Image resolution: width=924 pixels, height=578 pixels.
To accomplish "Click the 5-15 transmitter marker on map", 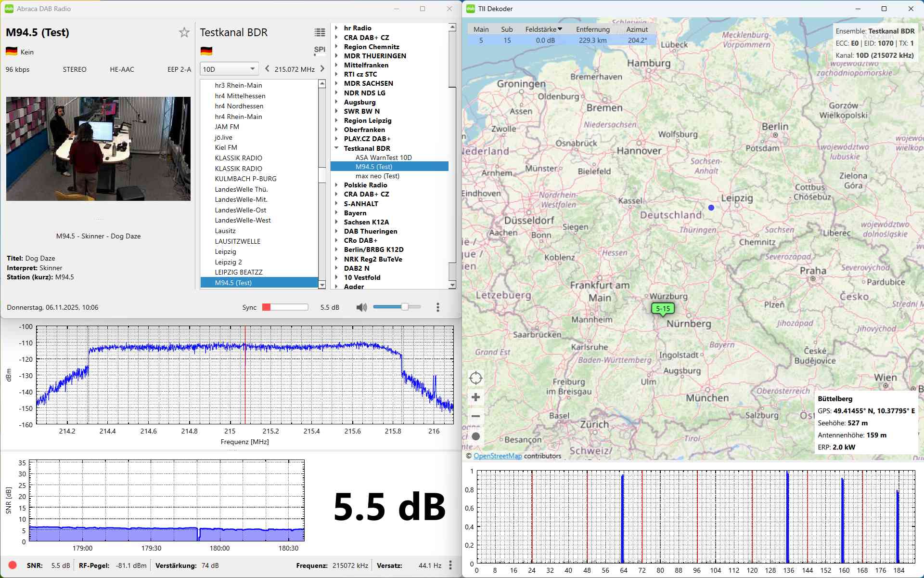I will point(663,309).
